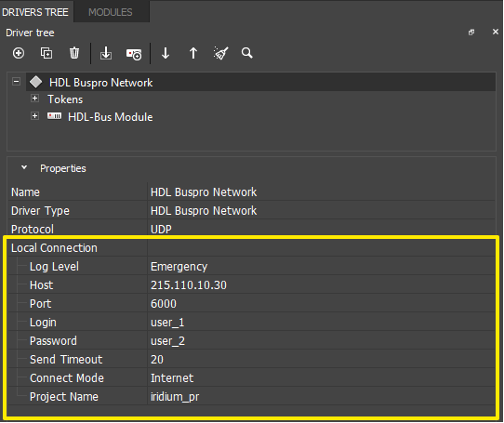
Task: Click the Delete trash icon
Action: [x=74, y=53]
